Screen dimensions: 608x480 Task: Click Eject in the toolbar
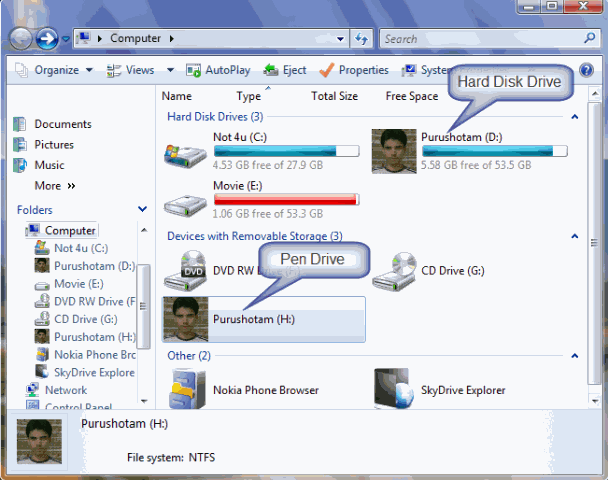[x=285, y=70]
